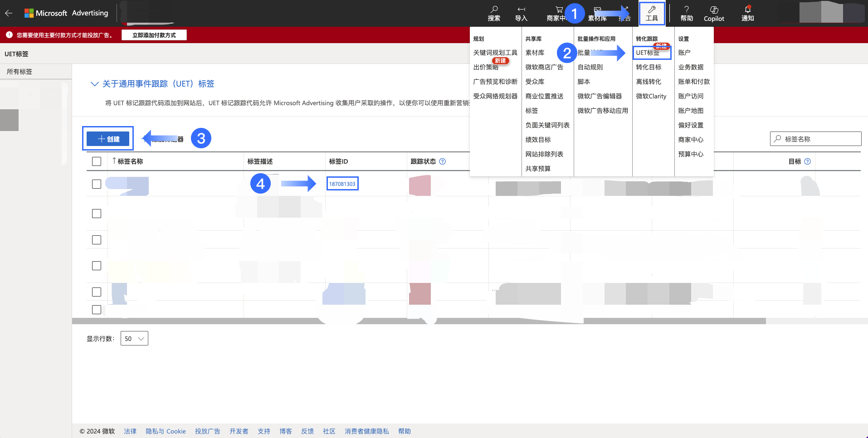Open 素材库 in 共享库 menu
The width and height of the screenshot is (868, 438).
point(535,53)
